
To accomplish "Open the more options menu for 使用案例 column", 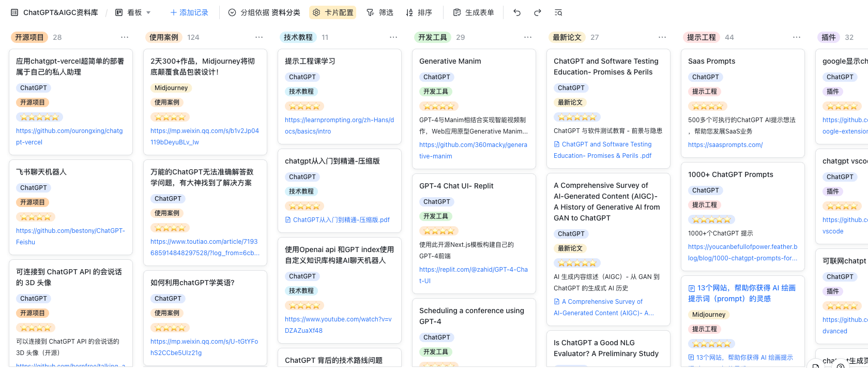I will 259,37.
